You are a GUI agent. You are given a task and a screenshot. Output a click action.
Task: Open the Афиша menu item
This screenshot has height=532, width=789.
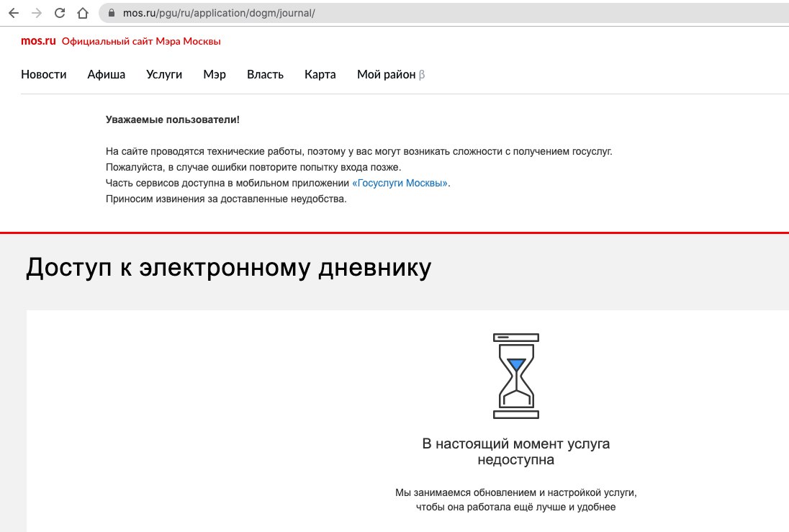(106, 74)
